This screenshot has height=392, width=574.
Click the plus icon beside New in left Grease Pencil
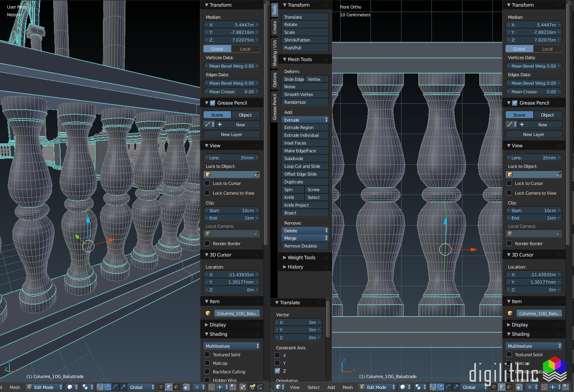220,125
